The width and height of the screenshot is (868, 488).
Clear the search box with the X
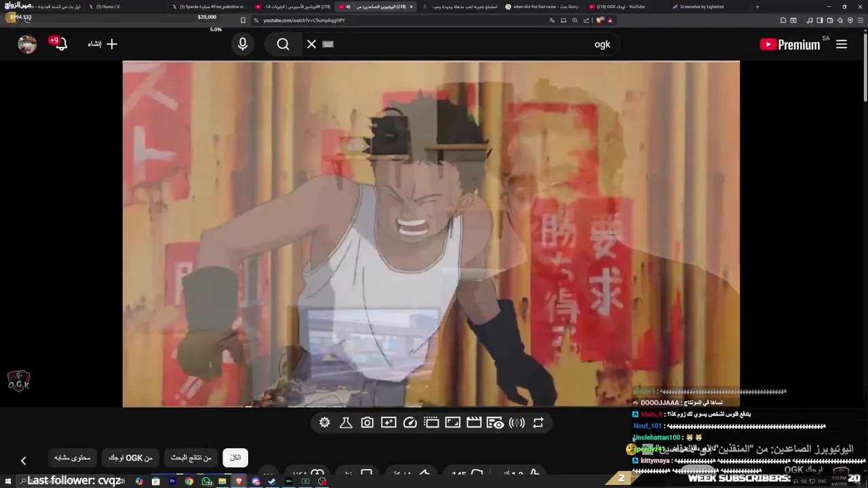click(x=311, y=44)
